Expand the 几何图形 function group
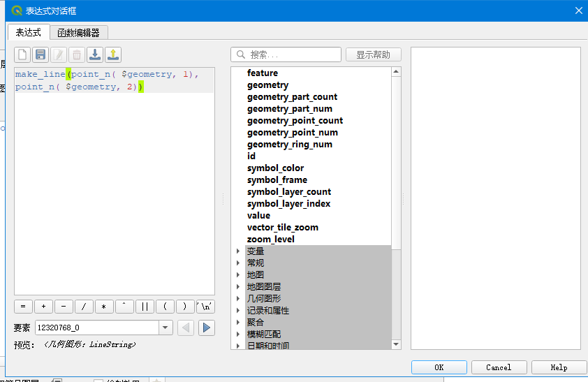Image resolution: width=588 pixels, height=382 pixels. (240, 299)
